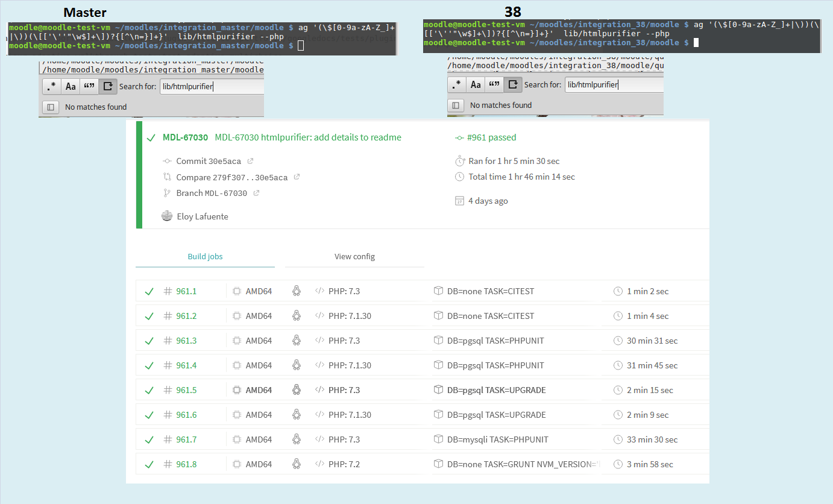Image resolution: width=833 pixels, height=504 pixels.
Task: Click side panel icon beside 38 'No matches found'
Action: click(456, 106)
